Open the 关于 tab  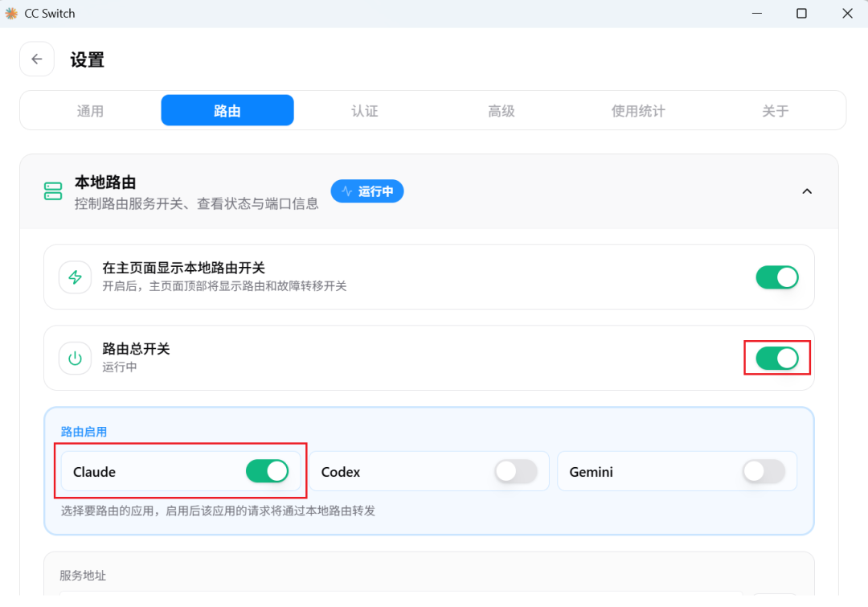point(776,111)
